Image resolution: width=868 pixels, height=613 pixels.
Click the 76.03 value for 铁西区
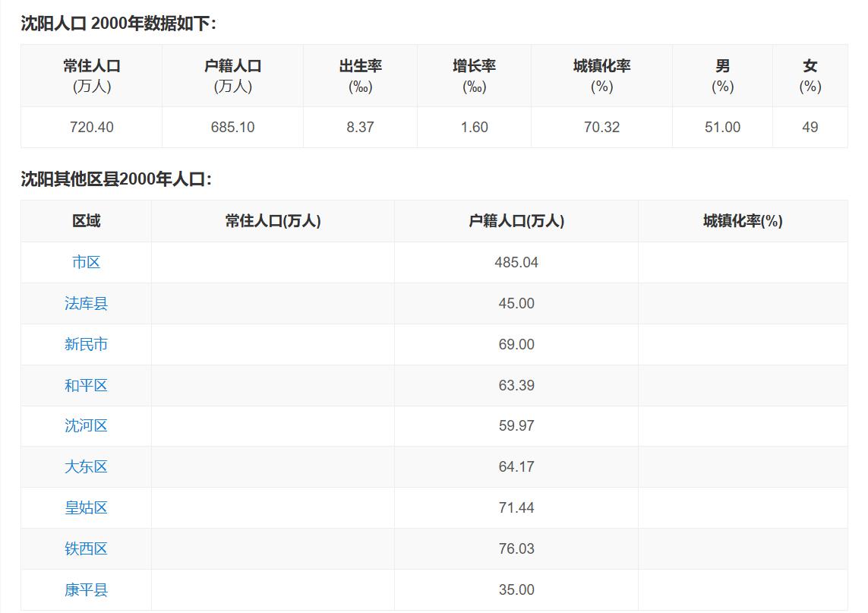[516, 548]
